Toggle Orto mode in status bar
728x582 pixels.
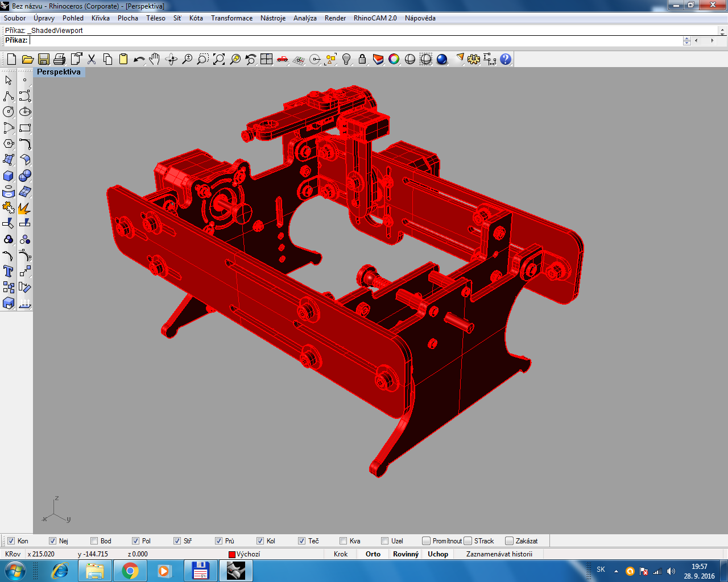(373, 554)
